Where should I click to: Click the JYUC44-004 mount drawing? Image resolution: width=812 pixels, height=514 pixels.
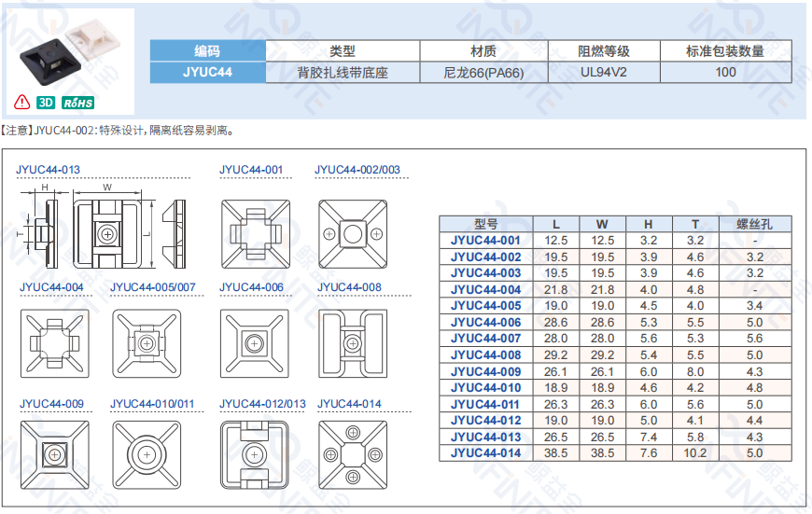tap(54, 342)
